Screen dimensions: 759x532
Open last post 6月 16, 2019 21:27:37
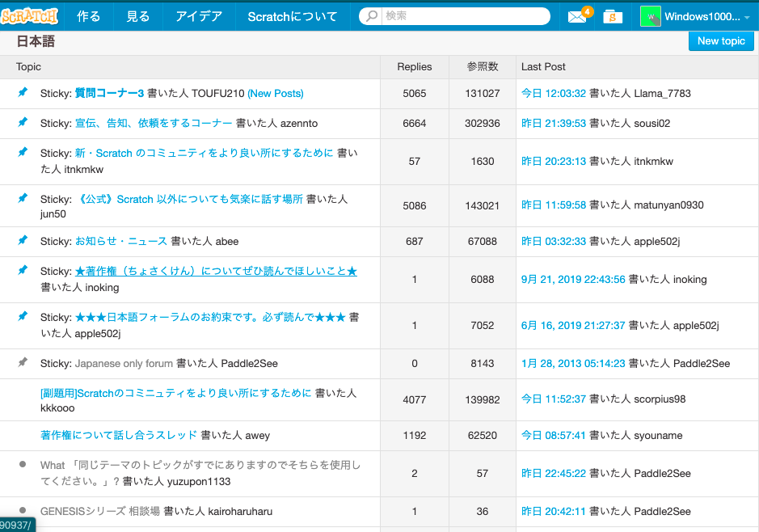point(573,326)
